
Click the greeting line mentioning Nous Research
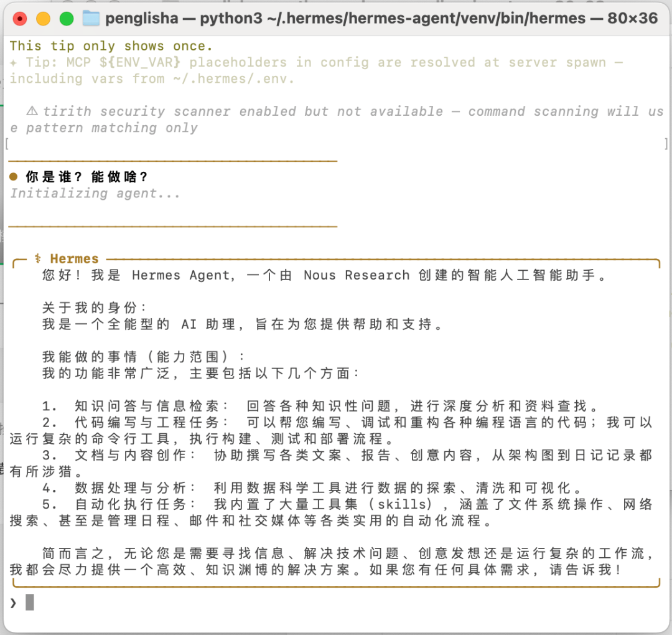pyautogui.click(x=324, y=275)
